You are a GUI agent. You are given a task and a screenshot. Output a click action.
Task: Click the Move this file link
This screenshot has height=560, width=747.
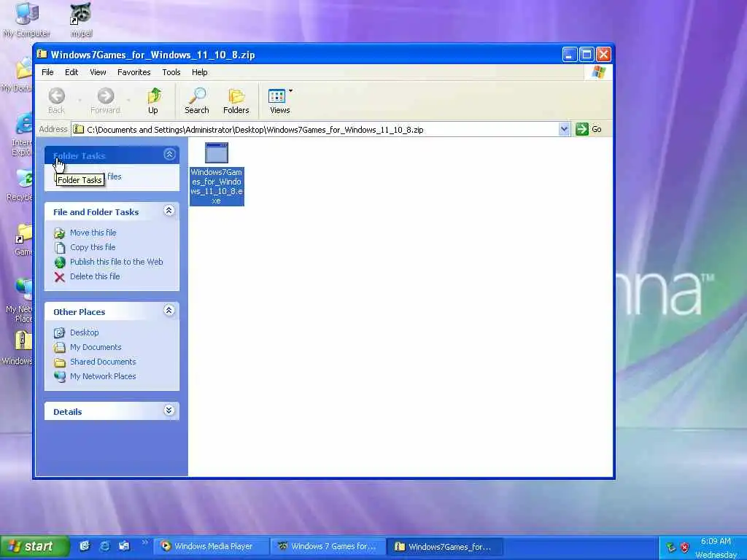(93, 233)
